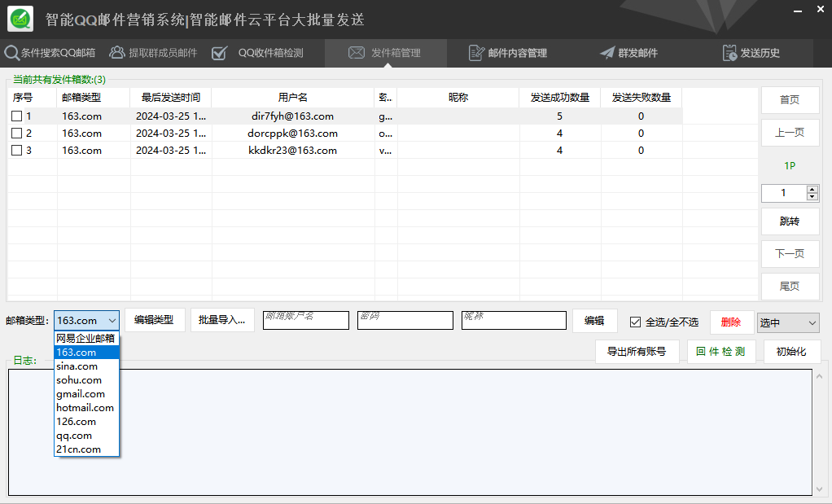
Task: Decrease page number with the down spinner arrow
Action: 812,196
